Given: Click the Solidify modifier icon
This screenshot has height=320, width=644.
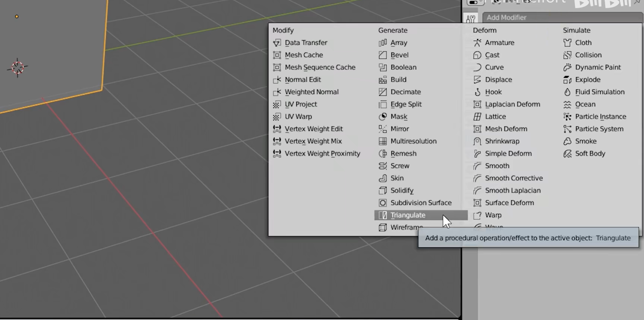Looking at the screenshot, I should pos(383,190).
